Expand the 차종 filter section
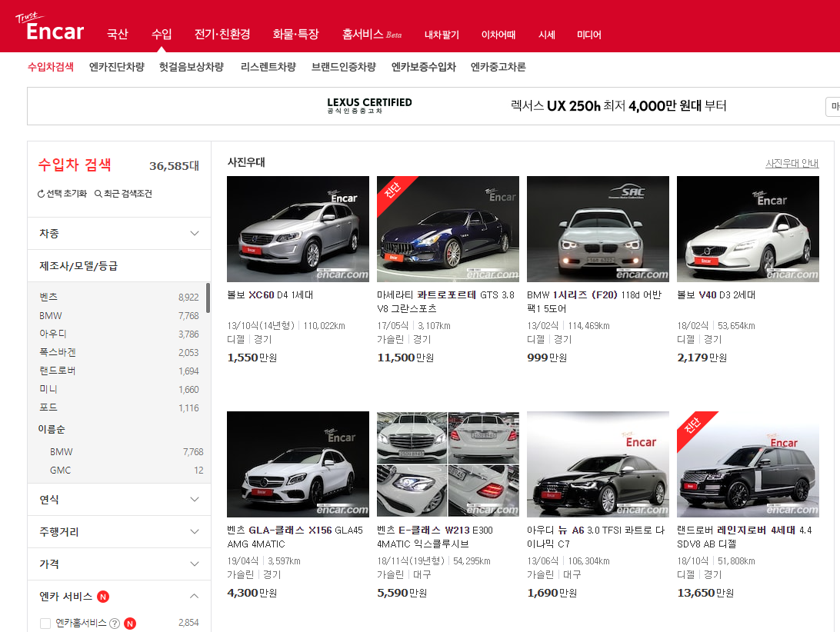Image resolution: width=840 pixels, height=632 pixels. (119, 234)
